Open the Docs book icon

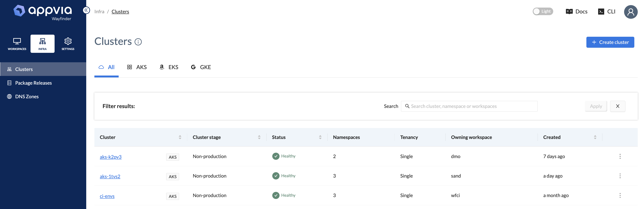569,12
